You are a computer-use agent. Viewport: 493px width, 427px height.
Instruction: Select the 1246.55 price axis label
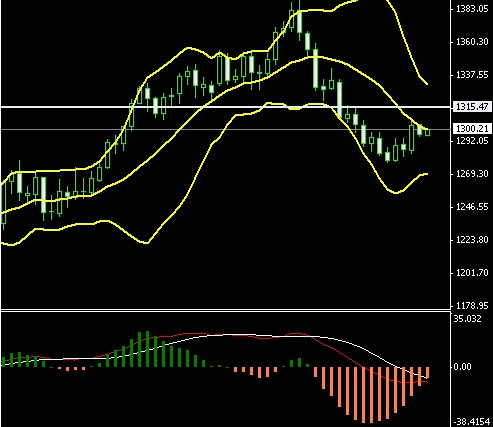point(472,207)
